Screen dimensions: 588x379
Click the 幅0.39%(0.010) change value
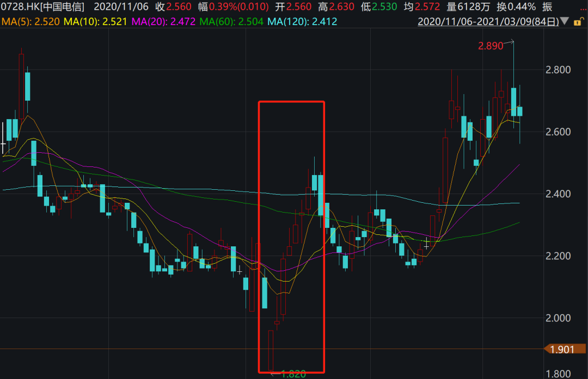click(x=234, y=7)
